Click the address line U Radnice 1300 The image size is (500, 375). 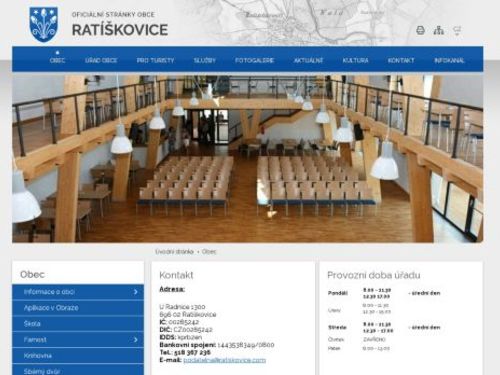(x=182, y=307)
